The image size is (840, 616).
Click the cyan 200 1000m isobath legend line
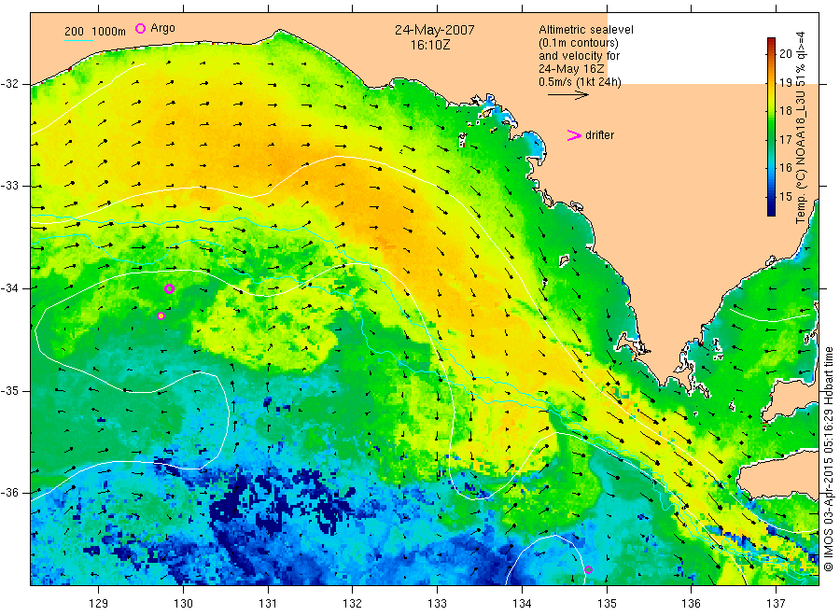point(78,40)
